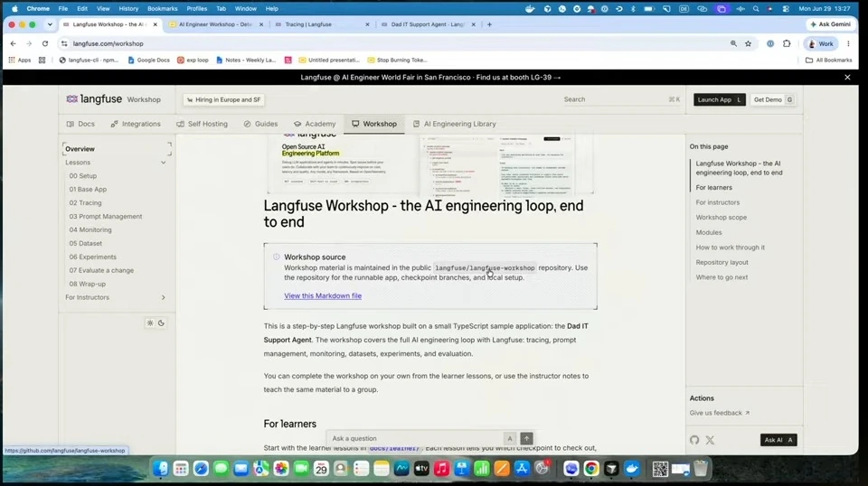Open the Google Docs bookmark
This screenshot has height=486, width=868.
coord(148,60)
